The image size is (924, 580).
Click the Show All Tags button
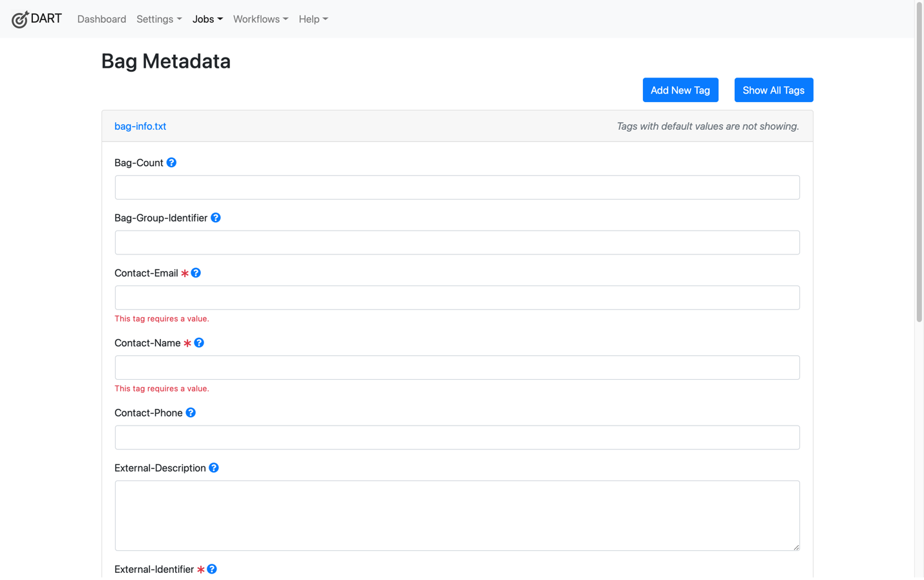click(x=773, y=90)
